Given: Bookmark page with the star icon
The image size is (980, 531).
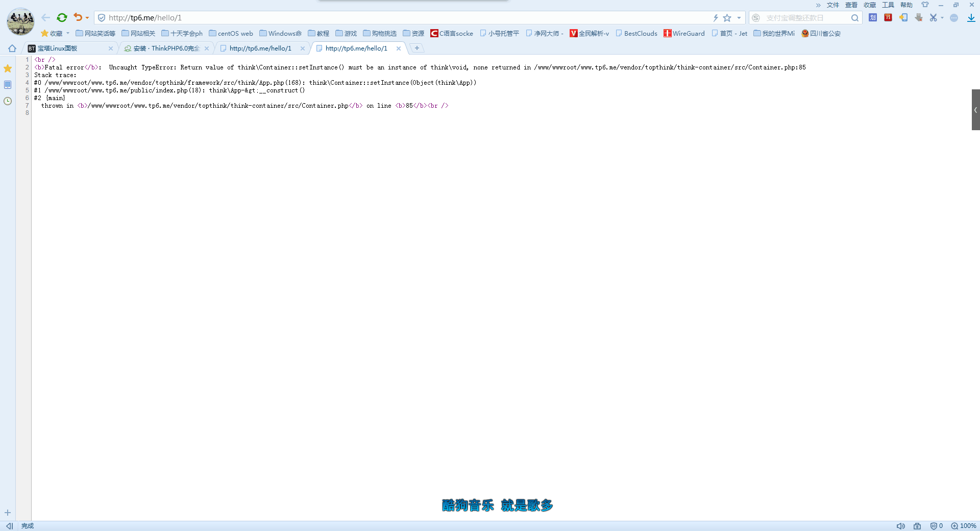Looking at the screenshot, I should [x=727, y=18].
